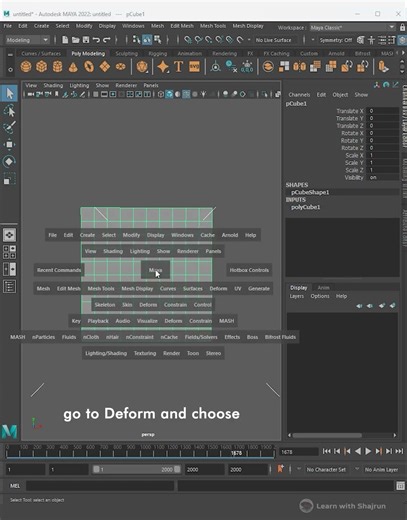Activate the Rotate tool
This screenshot has height=520, width=407.
pos(9,162)
